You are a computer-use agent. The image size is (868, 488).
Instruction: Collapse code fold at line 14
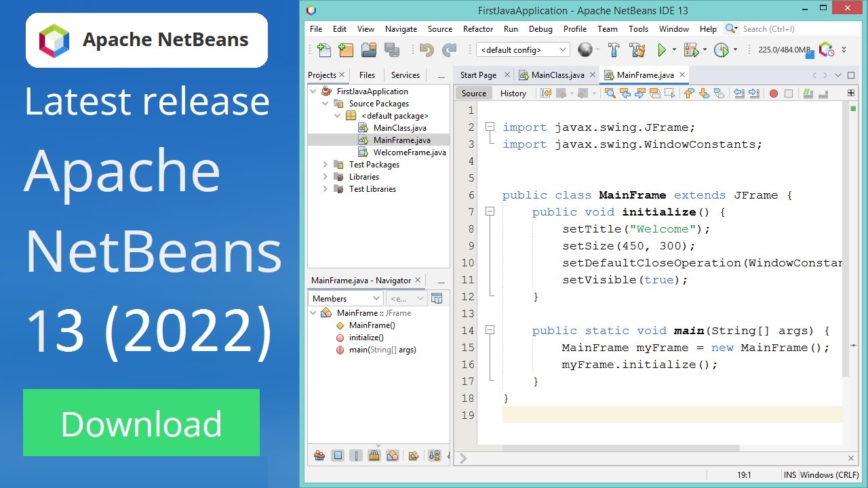point(490,330)
